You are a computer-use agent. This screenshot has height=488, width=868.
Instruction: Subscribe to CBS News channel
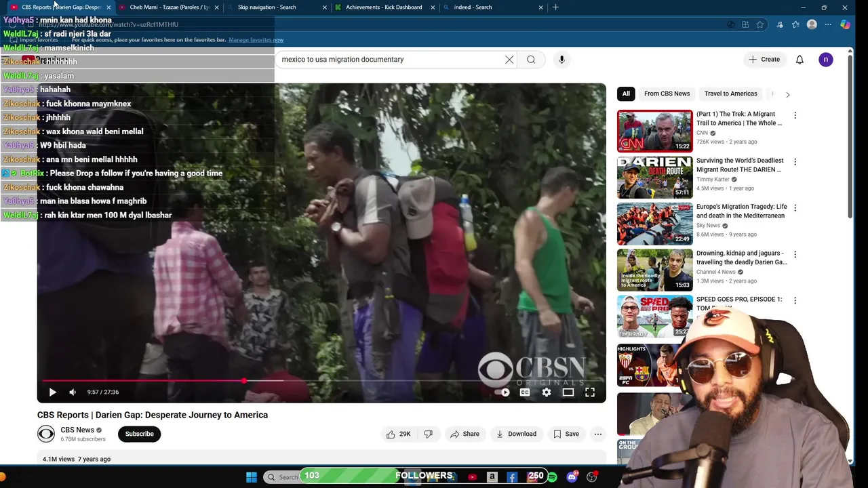139,434
